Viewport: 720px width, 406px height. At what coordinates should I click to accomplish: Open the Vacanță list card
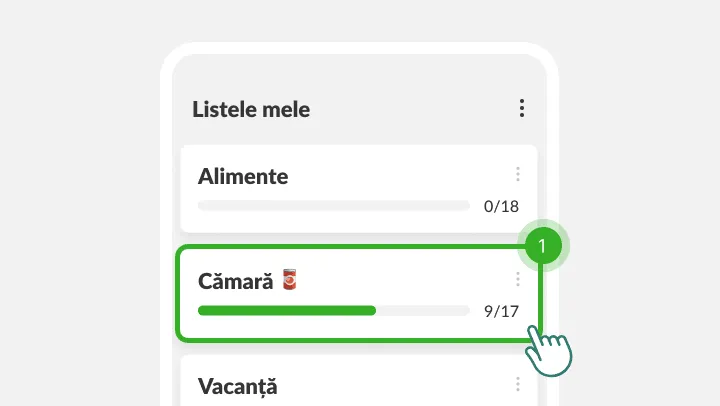tap(359, 381)
